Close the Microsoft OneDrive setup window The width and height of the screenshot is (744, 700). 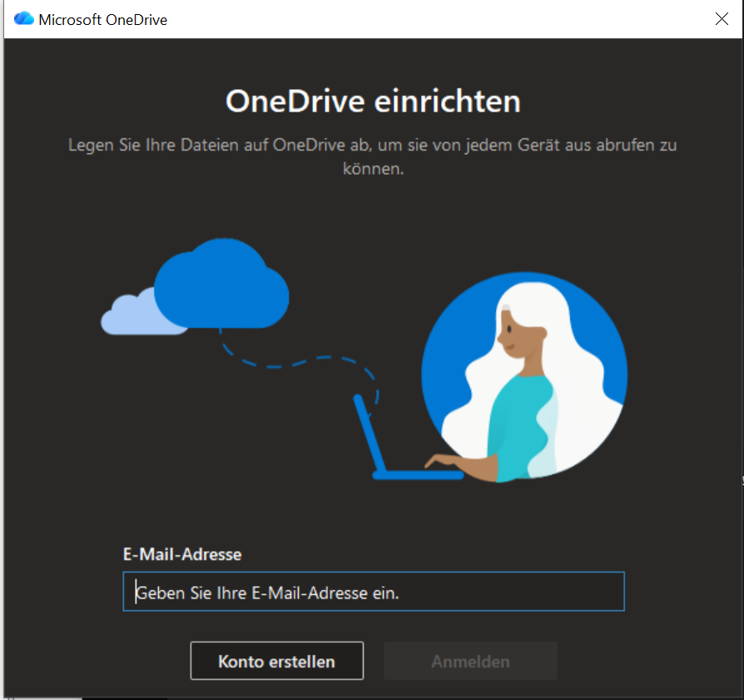722,19
